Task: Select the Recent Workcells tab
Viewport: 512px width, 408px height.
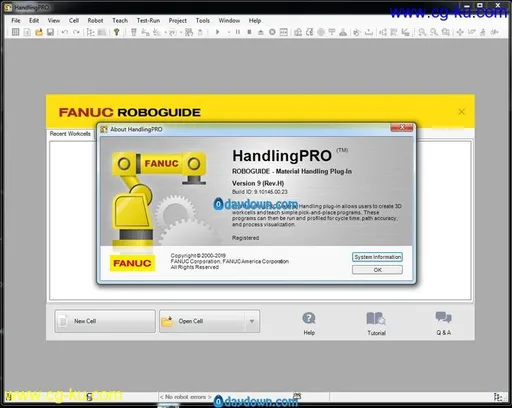Action: click(70, 134)
